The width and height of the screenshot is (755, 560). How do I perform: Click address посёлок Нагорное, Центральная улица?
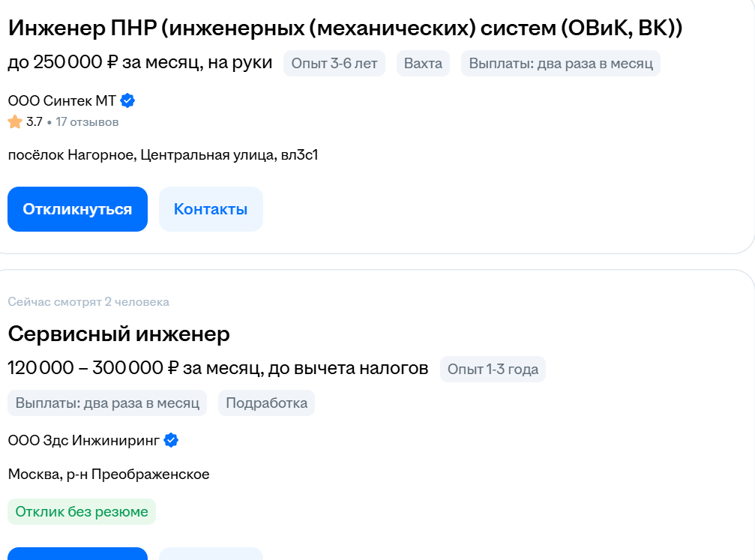pyautogui.click(x=163, y=155)
